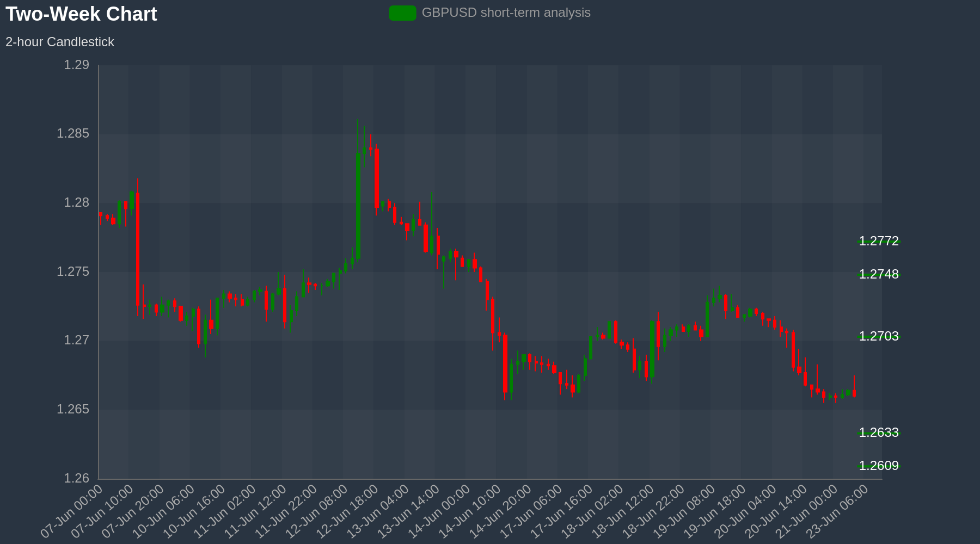
Task: Click the 1.2633 price level marker
Action: click(x=879, y=432)
